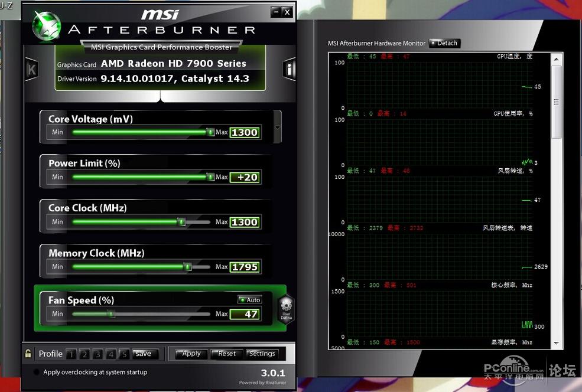Click the version number 3.0.1
The image size is (582, 392).
[273, 373]
